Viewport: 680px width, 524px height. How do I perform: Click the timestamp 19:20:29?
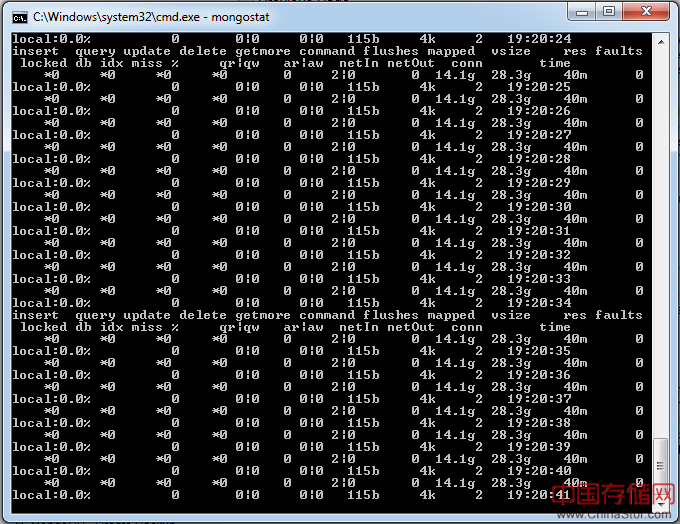pos(539,183)
